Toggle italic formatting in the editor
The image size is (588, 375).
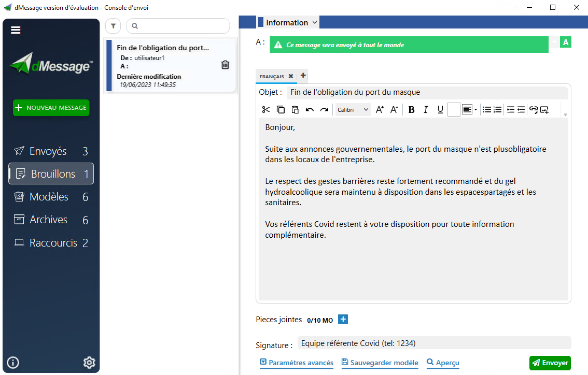click(426, 110)
